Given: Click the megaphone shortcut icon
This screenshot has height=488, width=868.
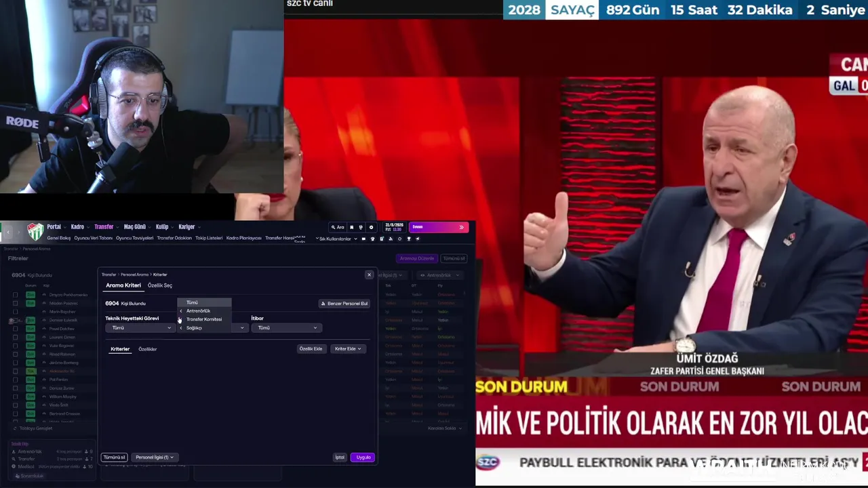Looking at the screenshot, I should tap(418, 239).
